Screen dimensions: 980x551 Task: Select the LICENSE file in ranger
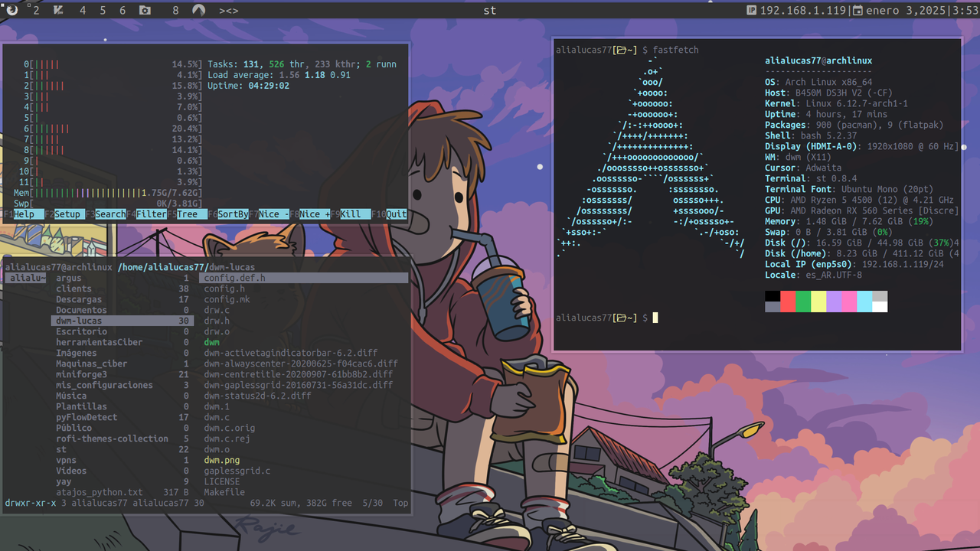(222, 481)
